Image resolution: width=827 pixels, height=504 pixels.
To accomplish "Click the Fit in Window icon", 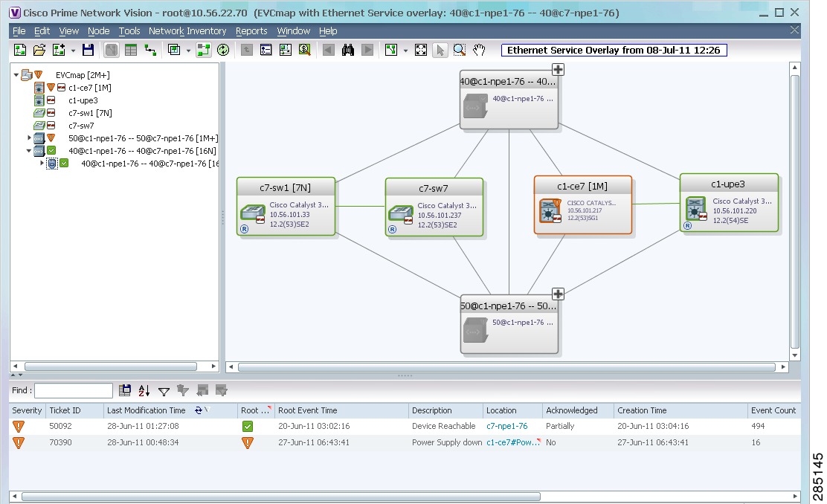I will [421, 50].
